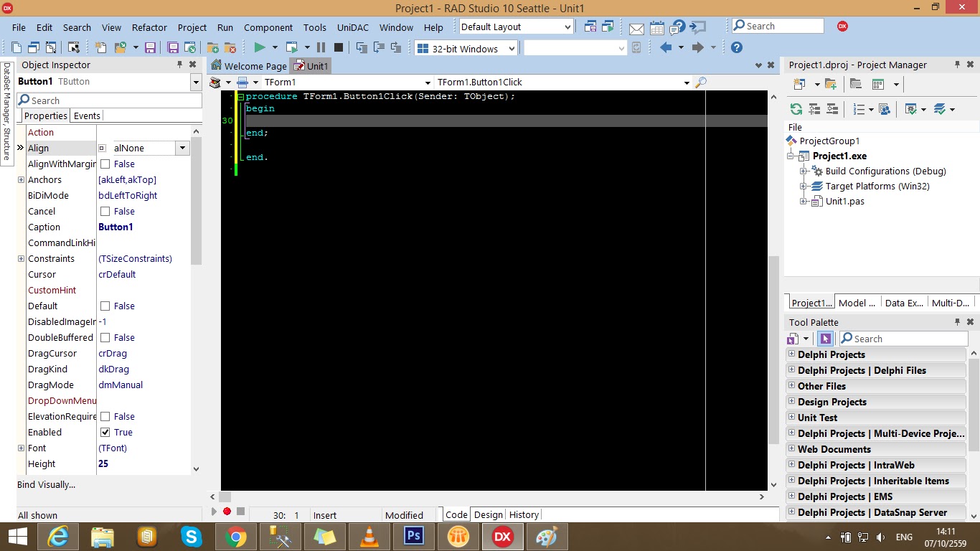Toggle the DoubleBuffered checkbox
This screenshot has height=551, width=980.
pyautogui.click(x=105, y=338)
